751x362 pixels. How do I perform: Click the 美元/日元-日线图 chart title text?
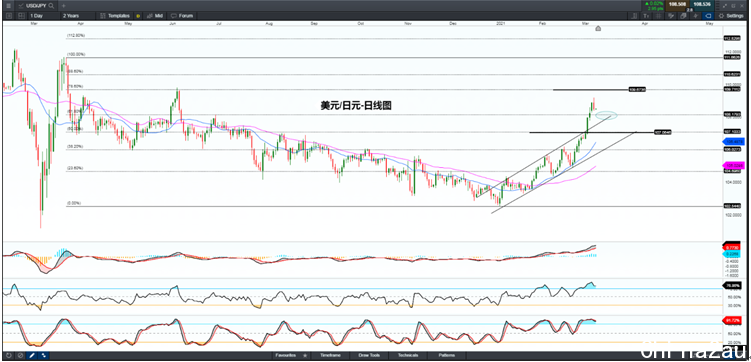click(x=356, y=106)
